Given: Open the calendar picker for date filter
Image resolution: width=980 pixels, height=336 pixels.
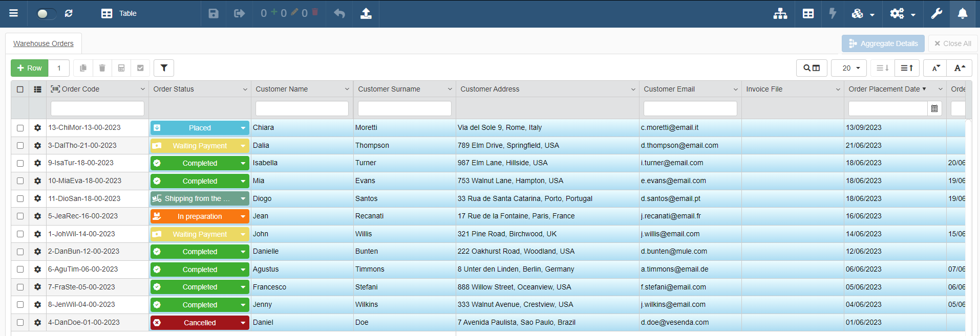Looking at the screenshot, I should pos(934,108).
